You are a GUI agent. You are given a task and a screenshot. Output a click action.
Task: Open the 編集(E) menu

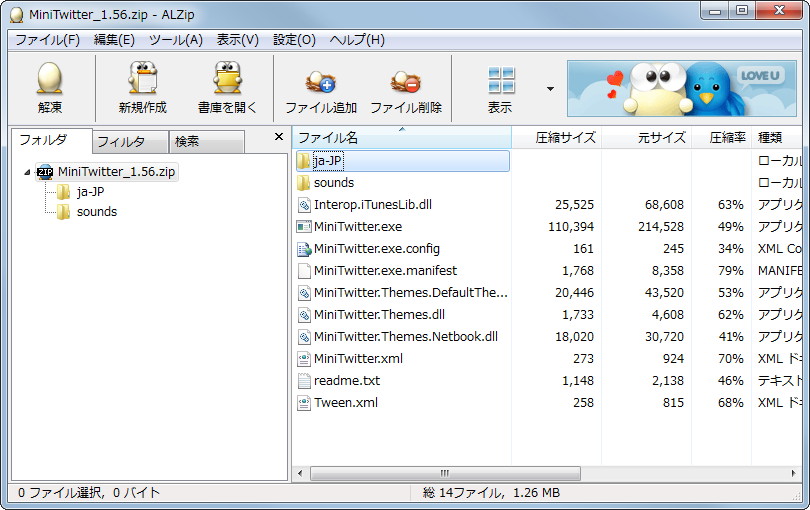(x=114, y=40)
